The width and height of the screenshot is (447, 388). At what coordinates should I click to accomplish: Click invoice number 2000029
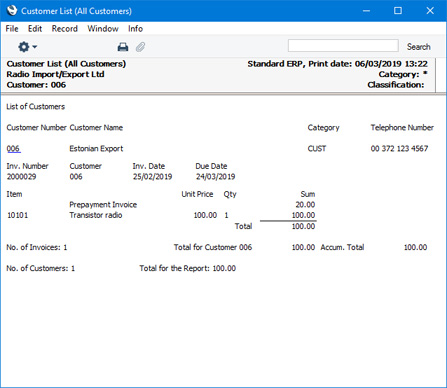21,177
